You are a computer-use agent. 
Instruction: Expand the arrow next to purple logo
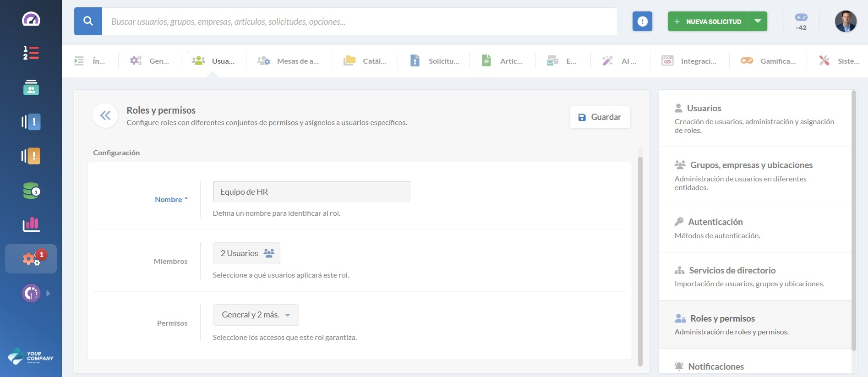pyautogui.click(x=48, y=293)
